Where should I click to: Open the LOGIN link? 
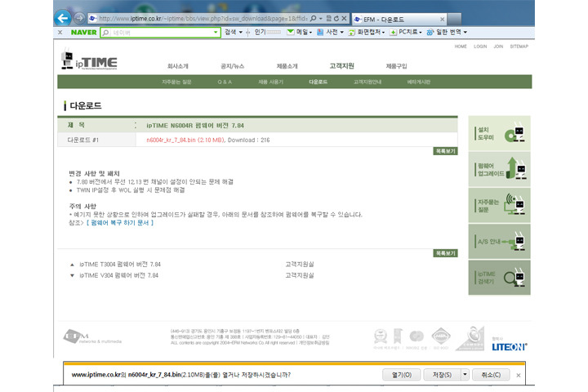[480, 47]
